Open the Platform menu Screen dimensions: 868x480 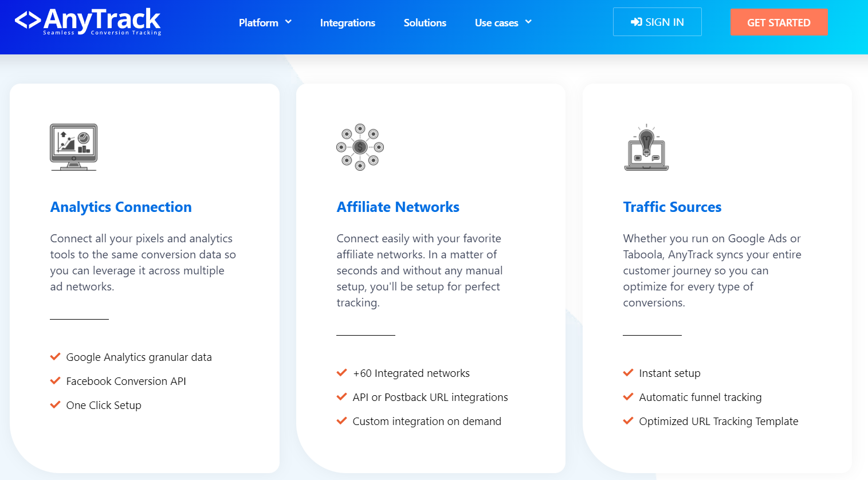click(265, 22)
